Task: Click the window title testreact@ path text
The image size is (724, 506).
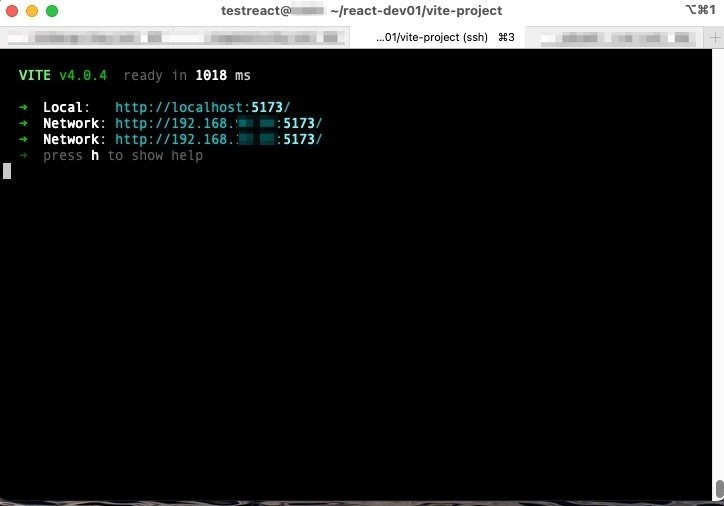Action: 362,11
